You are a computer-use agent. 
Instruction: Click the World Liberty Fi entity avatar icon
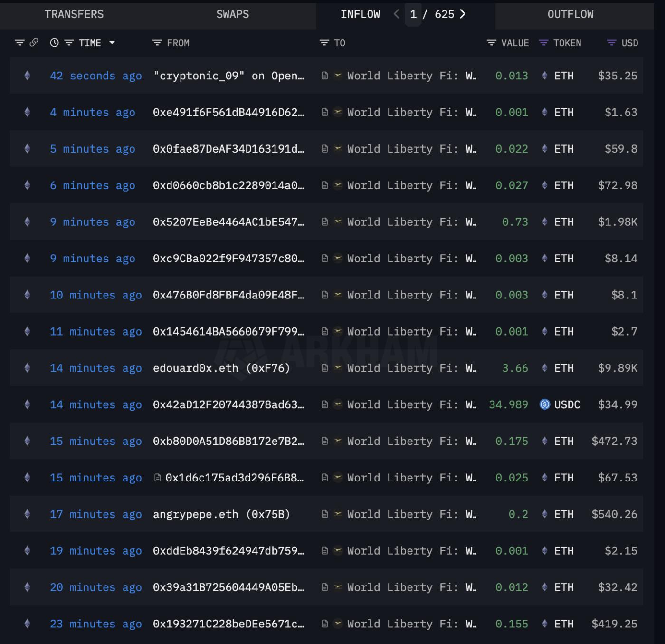[x=338, y=76]
